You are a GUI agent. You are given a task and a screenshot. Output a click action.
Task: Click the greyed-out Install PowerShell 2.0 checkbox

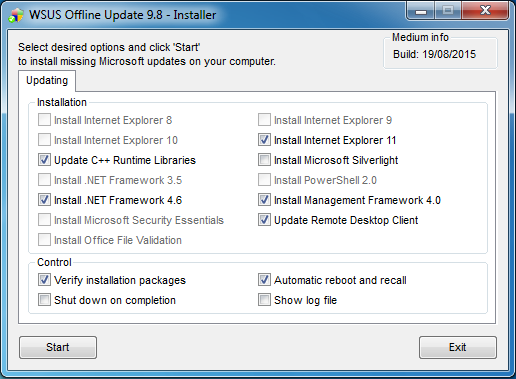(264, 180)
